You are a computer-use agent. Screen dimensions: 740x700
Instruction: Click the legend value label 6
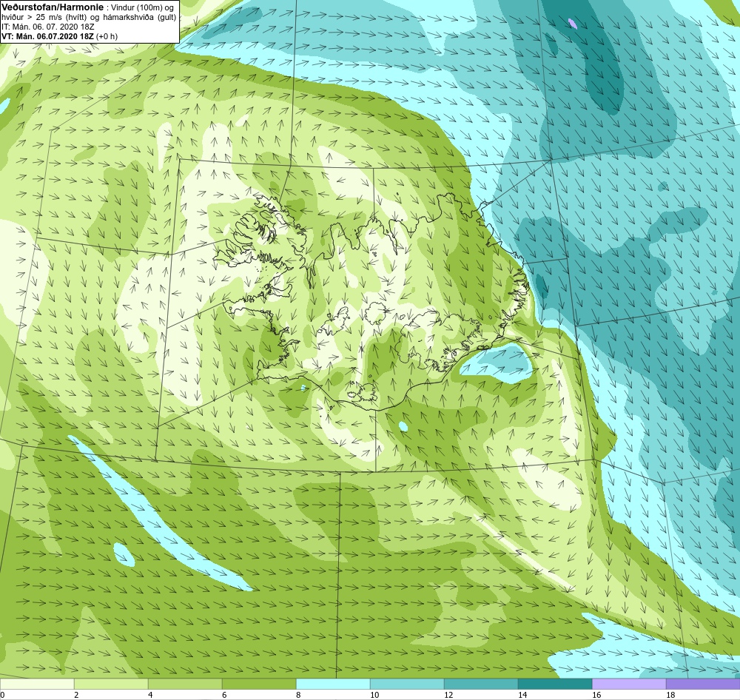tap(224, 695)
